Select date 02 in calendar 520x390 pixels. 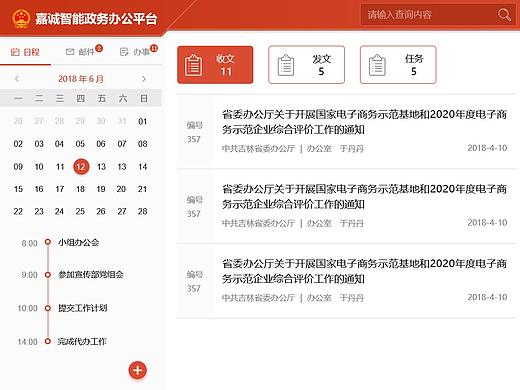pos(18,144)
